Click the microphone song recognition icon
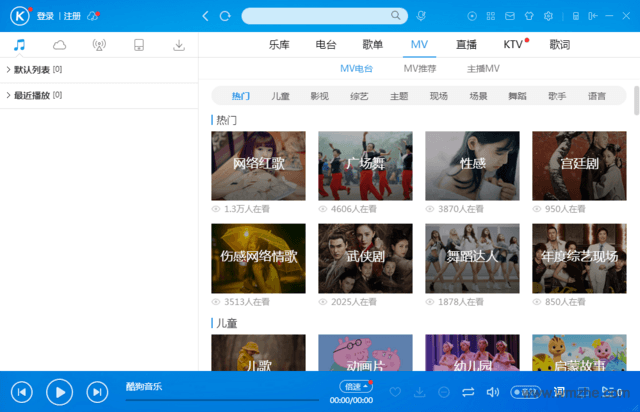 (x=420, y=16)
